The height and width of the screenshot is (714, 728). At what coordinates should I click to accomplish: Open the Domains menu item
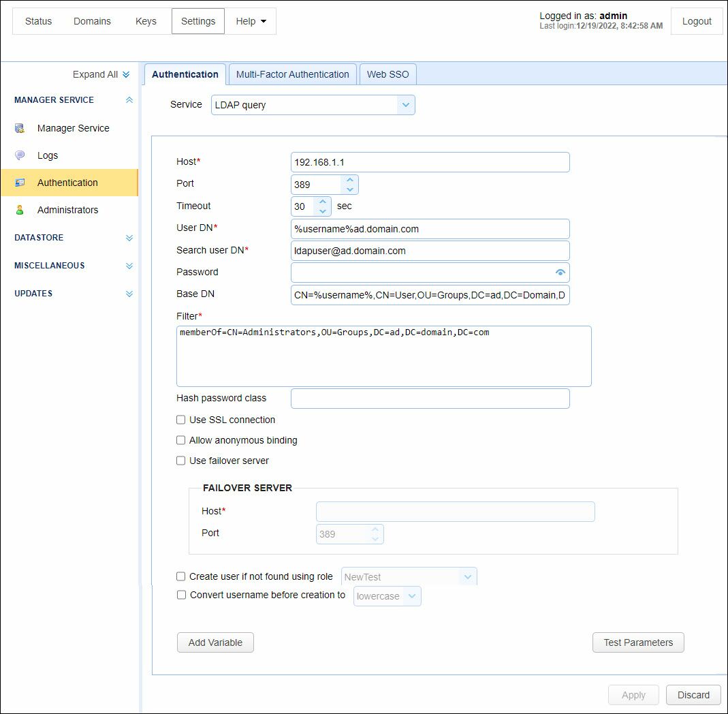pos(92,21)
